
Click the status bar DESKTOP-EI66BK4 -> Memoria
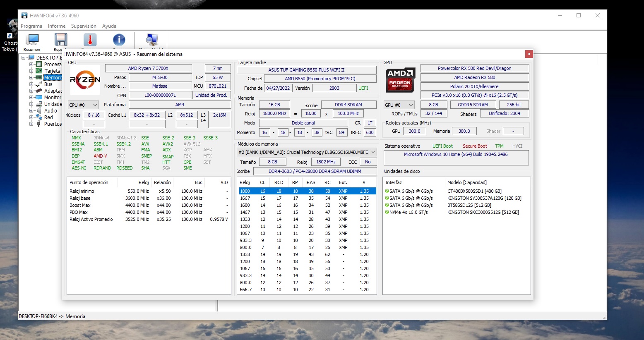coord(52,316)
